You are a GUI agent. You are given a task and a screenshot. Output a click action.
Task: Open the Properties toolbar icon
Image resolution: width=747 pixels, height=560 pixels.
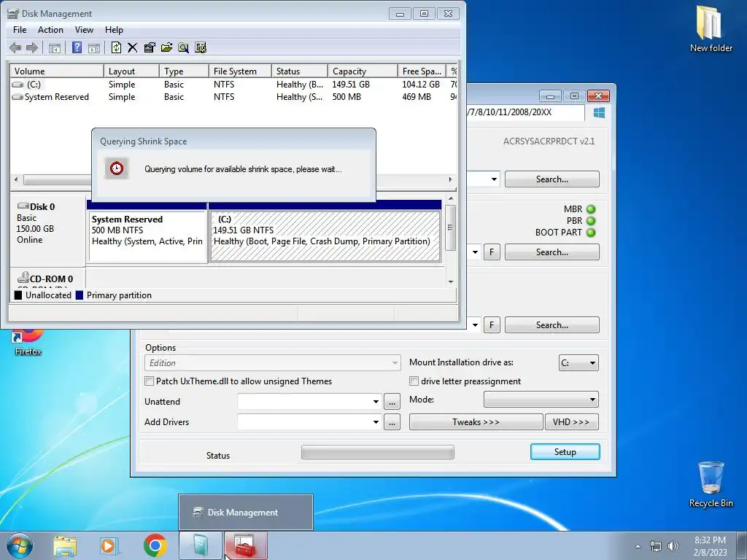pyautogui.click(x=150, y=47)
